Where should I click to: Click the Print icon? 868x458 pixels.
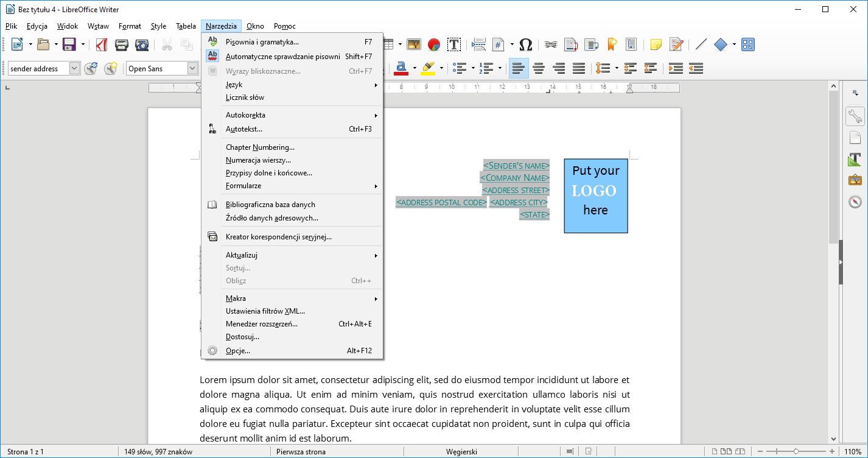click(x=122, y=44)
